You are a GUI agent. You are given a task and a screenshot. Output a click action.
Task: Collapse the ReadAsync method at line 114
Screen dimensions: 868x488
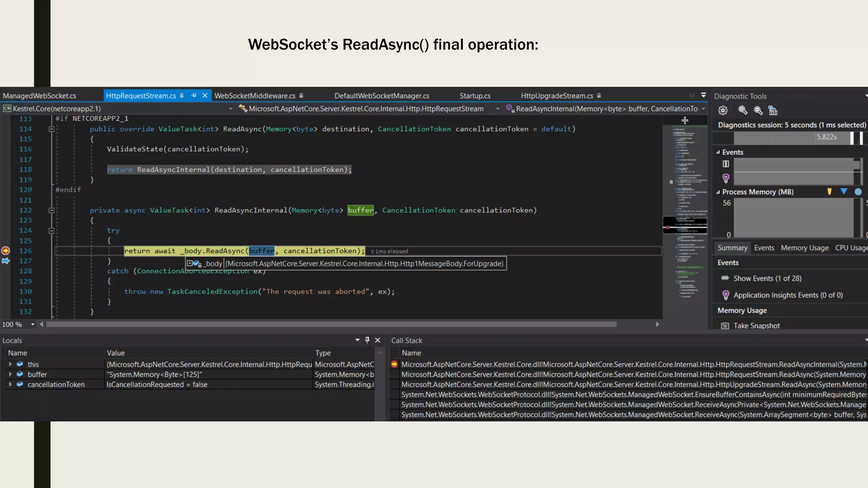(x=51, y=129)
